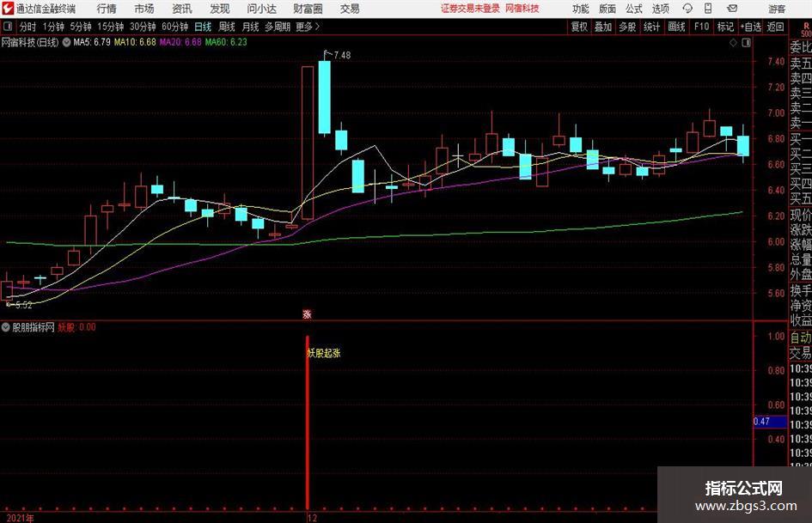
Task: Open F10 company info
Action: 701,27
